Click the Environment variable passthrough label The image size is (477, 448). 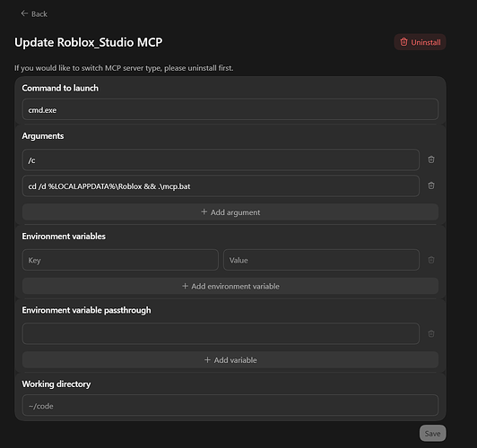pyautogui.click(x=86, y=310)
